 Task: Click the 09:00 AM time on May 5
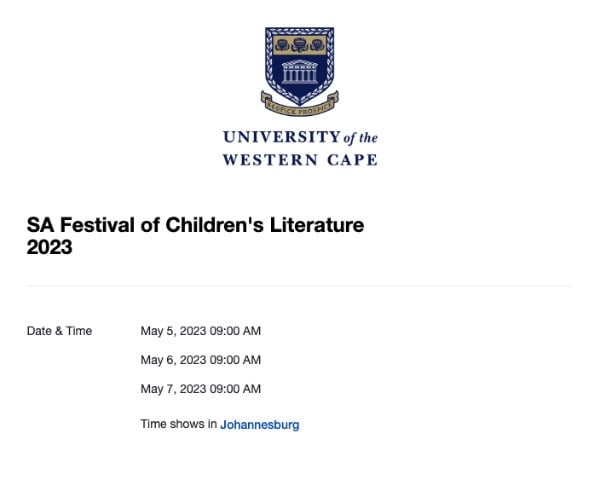click(235, 331)
